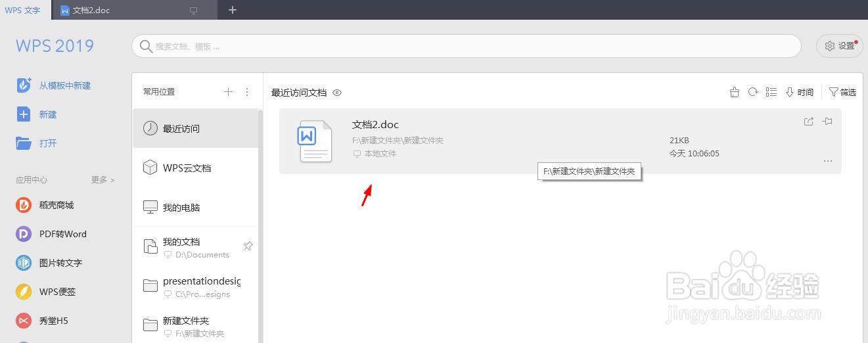The height and width of the screenshot is (343, 868).
Task: Open WPS便签 app
Action: pos(46,292)
